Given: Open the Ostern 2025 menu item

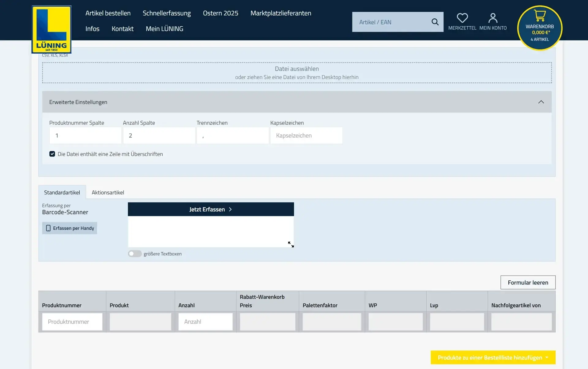Looking at the screenshot, I should (x=220, y=13).
